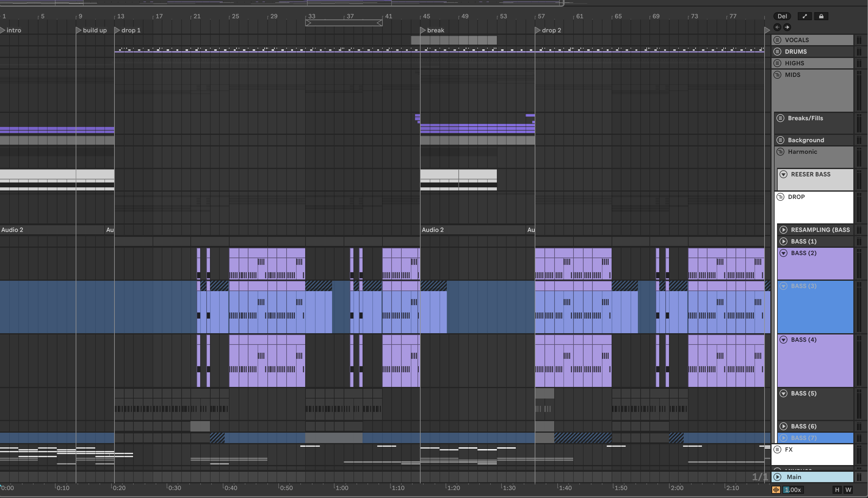This screenshot has height=498, width=868.
Task: Expand the Main track
Action: (777, 477)
